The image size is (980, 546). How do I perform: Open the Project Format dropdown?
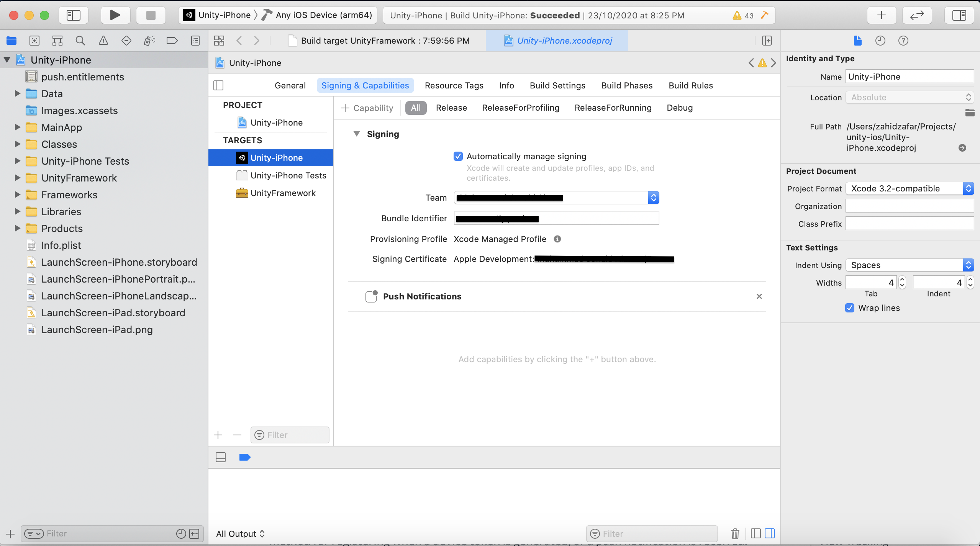(910, 188)
